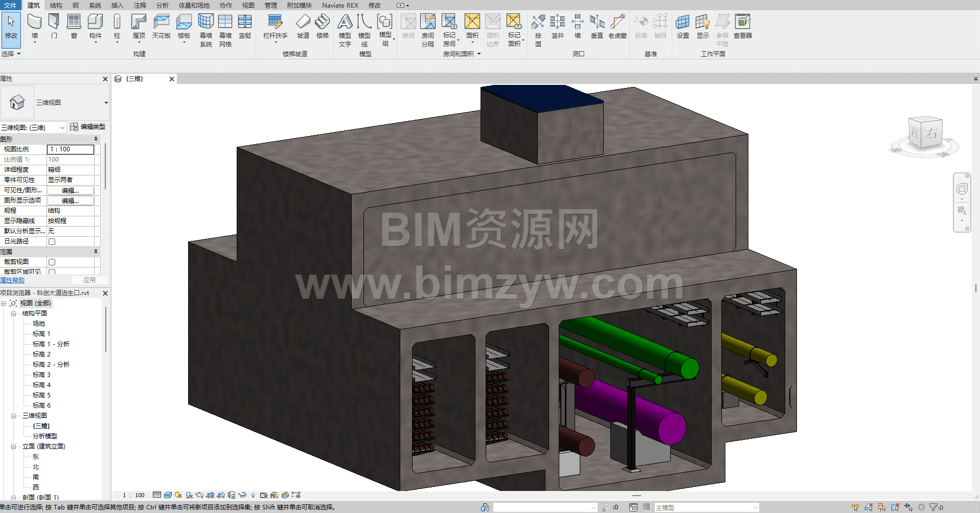Image resolution: width=980 pixels, height=513 pixels.
Task: Toggle sun path off icon in view control bar
Action: pos(178,495)
